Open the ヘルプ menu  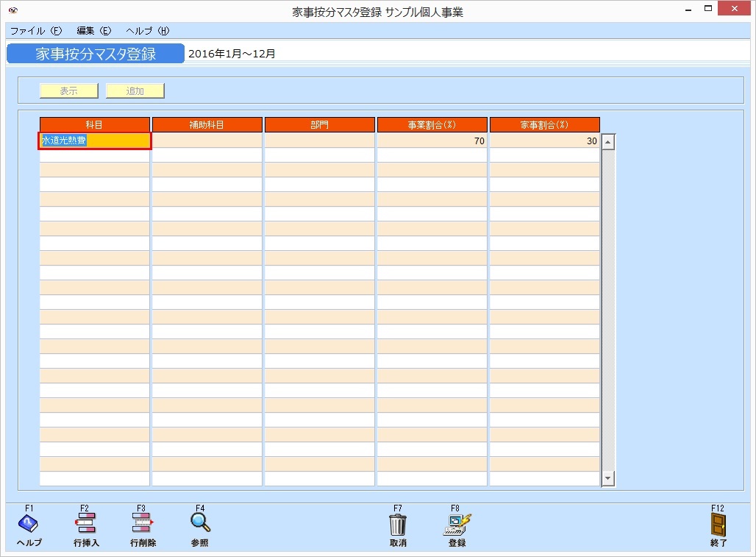[x=147, y=31]
